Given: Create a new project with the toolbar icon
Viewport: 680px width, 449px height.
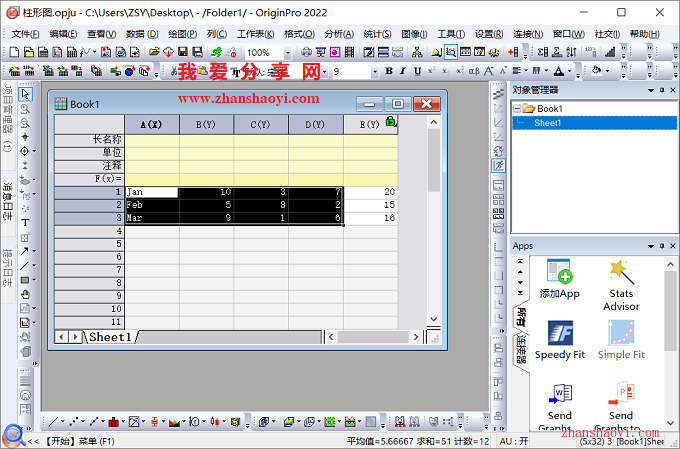Looking at the screenshot, I should click(x=14, y=52).
